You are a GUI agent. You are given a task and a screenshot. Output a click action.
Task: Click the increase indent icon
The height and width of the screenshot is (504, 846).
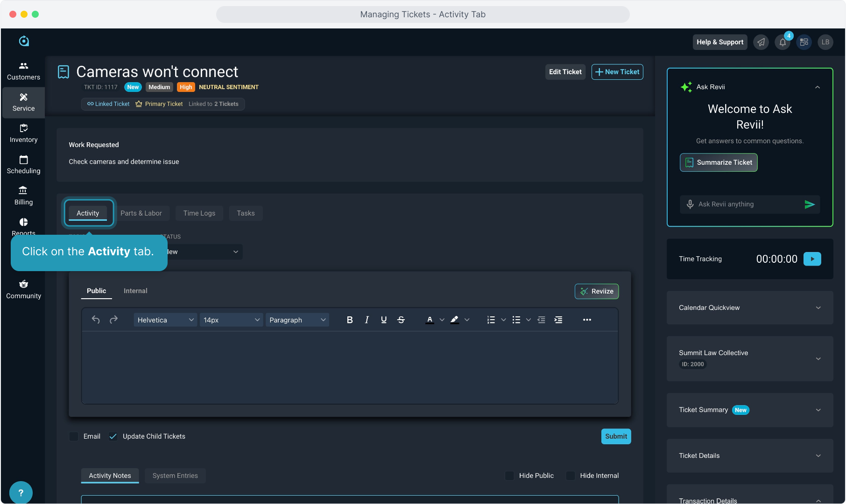[558, 320]
